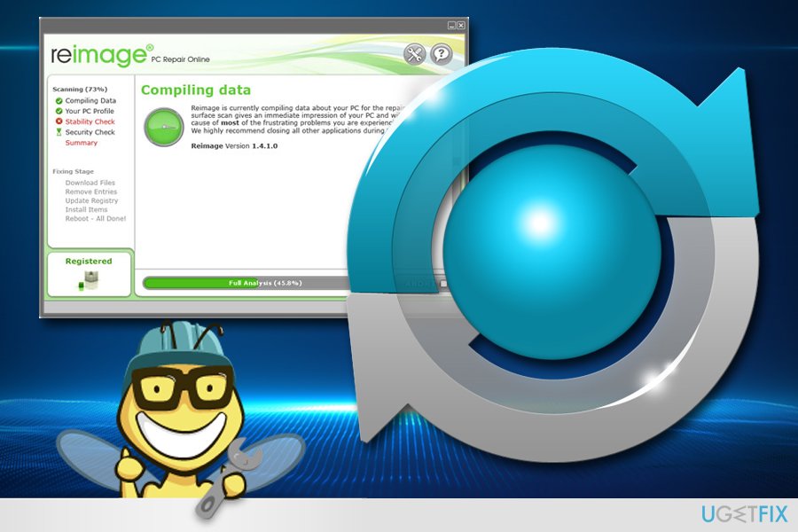798x532 pixels.
Task: Click the PC Repair Online tagline
Action: point(181,59)
